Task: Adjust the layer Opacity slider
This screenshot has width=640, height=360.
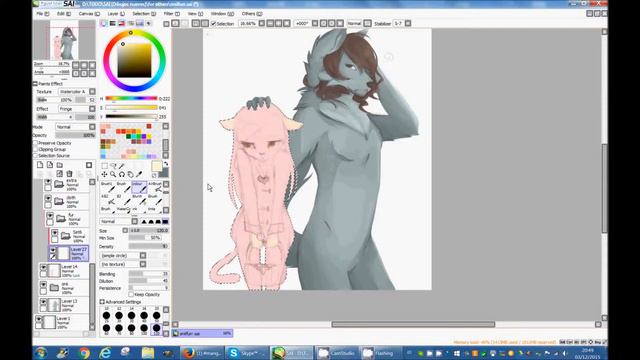Action: tap(75, 135)
